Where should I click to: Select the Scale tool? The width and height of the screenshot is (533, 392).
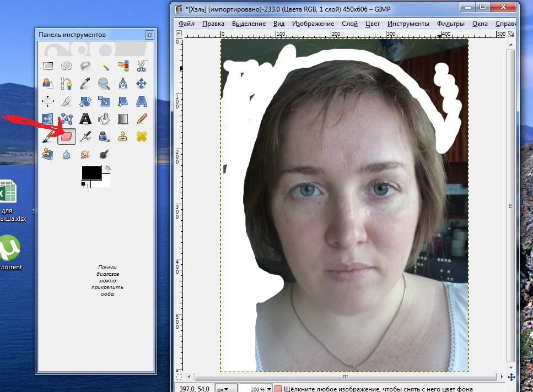point(104,101)
